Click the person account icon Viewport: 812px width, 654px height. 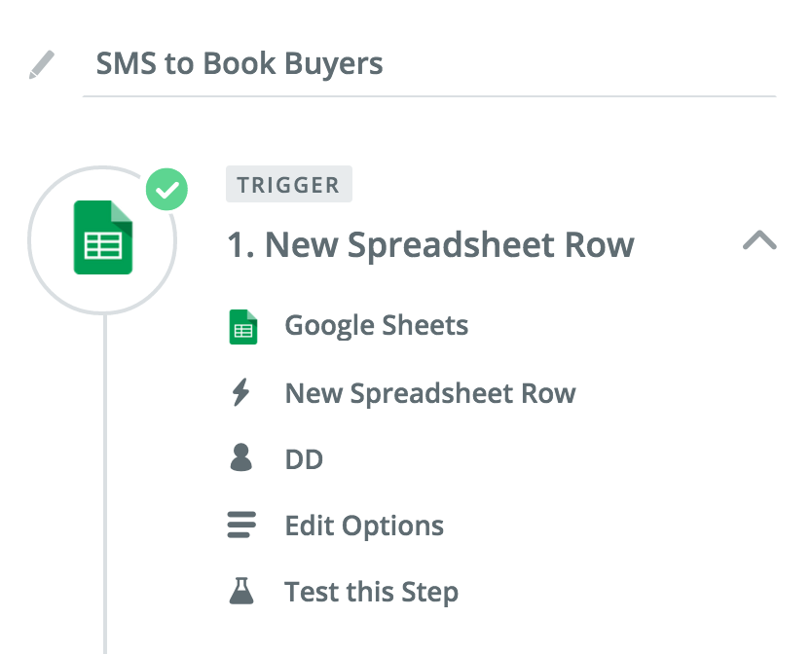(x=241, y=458)
